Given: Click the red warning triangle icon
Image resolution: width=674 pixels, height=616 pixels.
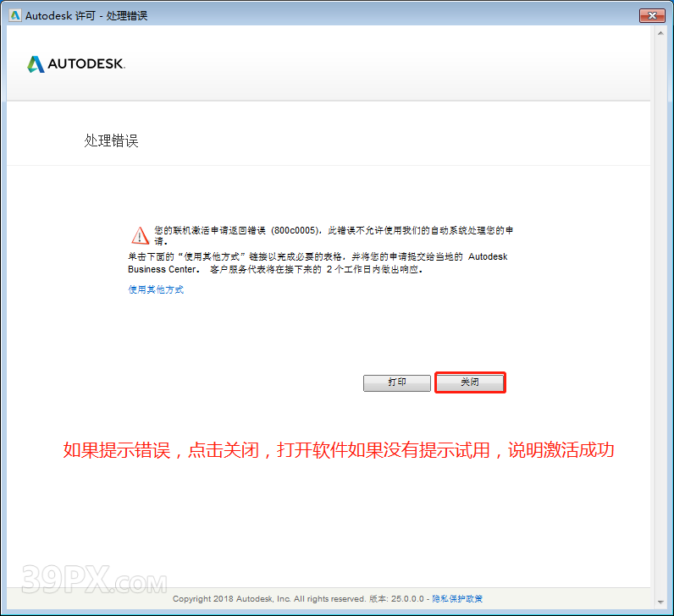Looking at the screenshot, I should point(139,235).
